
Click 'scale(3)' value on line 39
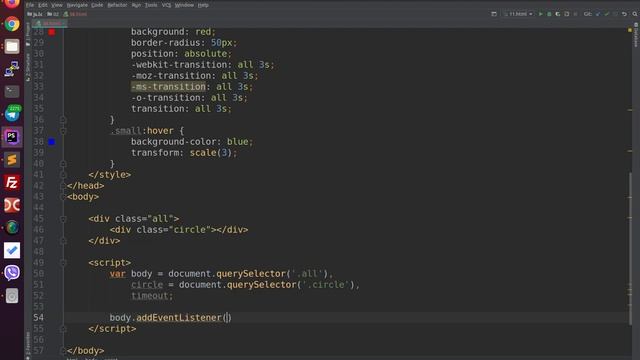point(211,153)
